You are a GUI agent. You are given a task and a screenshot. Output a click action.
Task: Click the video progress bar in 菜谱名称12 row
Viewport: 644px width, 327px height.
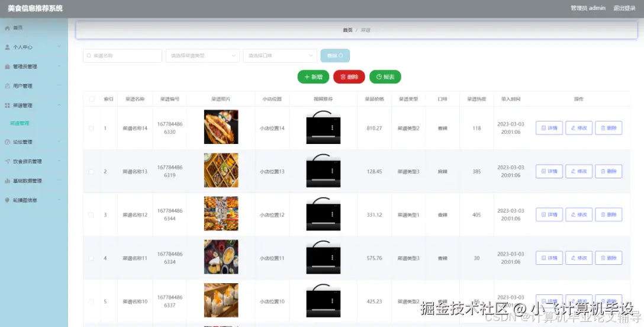(x=323, y=223)
